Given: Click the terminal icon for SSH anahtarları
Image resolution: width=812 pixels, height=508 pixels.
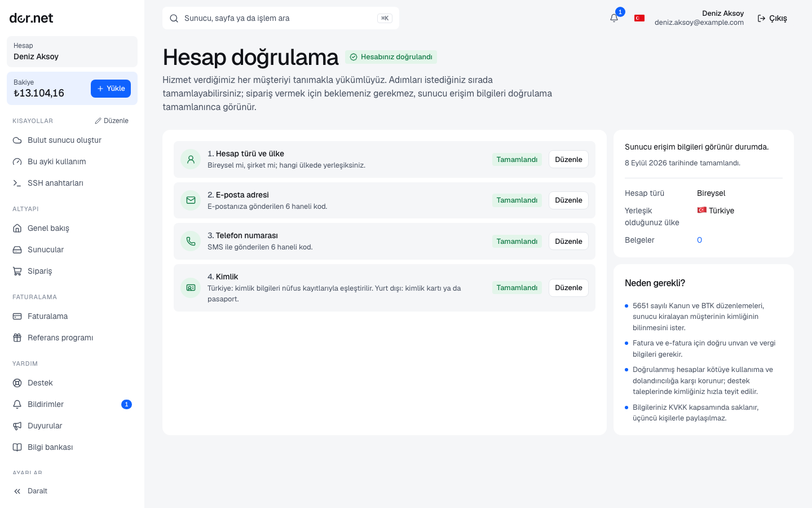Looking at the screenshot, I should click(17, 183).
